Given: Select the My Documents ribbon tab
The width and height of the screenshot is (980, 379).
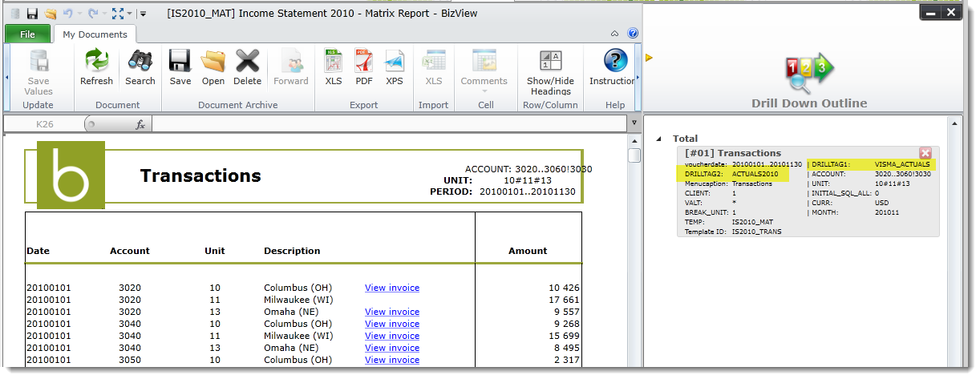Looking at the screenshot, I should [x=95, y=34].
